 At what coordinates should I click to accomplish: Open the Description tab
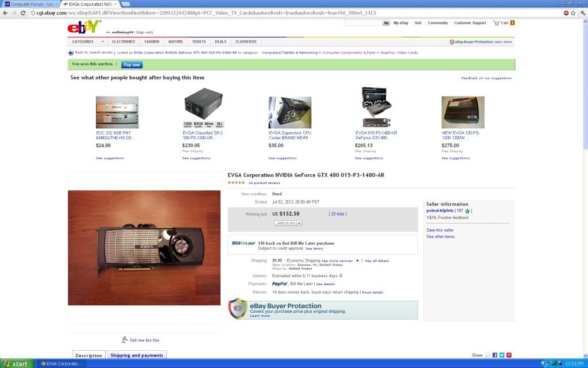(x=88, y=355)
